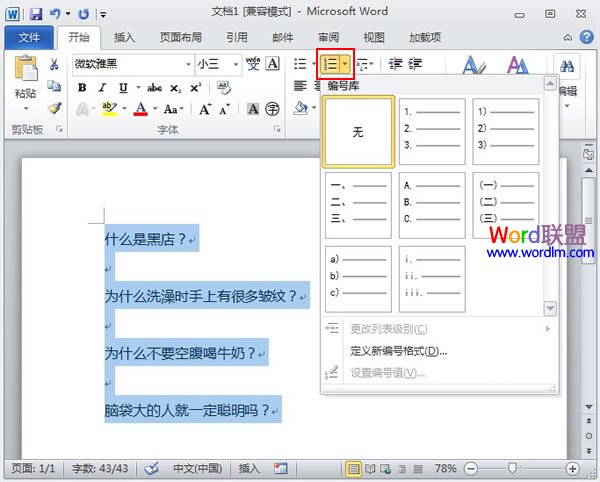Select the 1) 2) 3) numbering format
Viewport: 600px width, 482px height.
(x=506, y=132)
